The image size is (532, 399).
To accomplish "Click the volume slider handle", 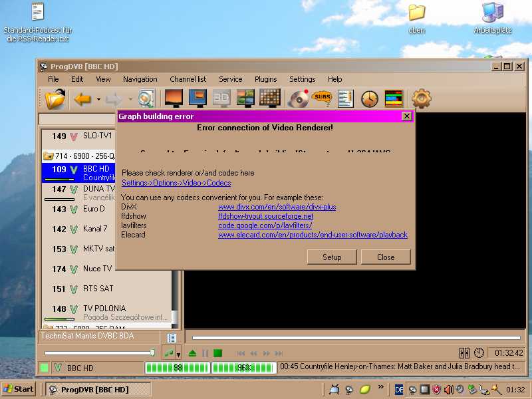I will [152, 352].
